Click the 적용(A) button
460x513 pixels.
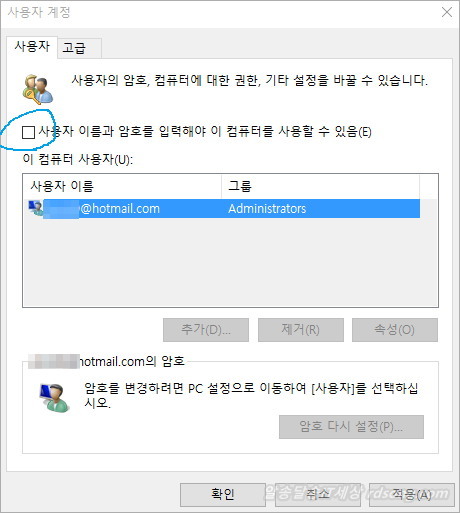[412, 494]
